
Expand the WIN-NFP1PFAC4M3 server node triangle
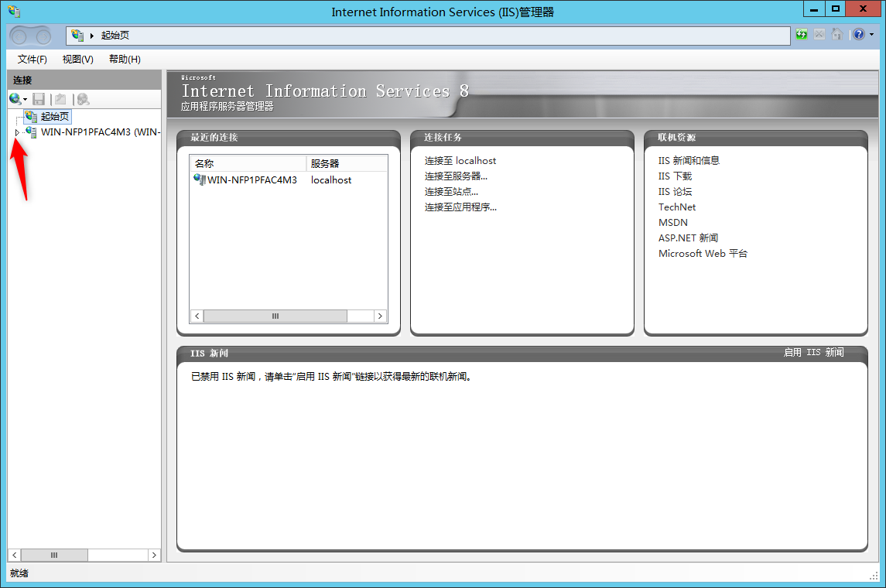point(17,132)
